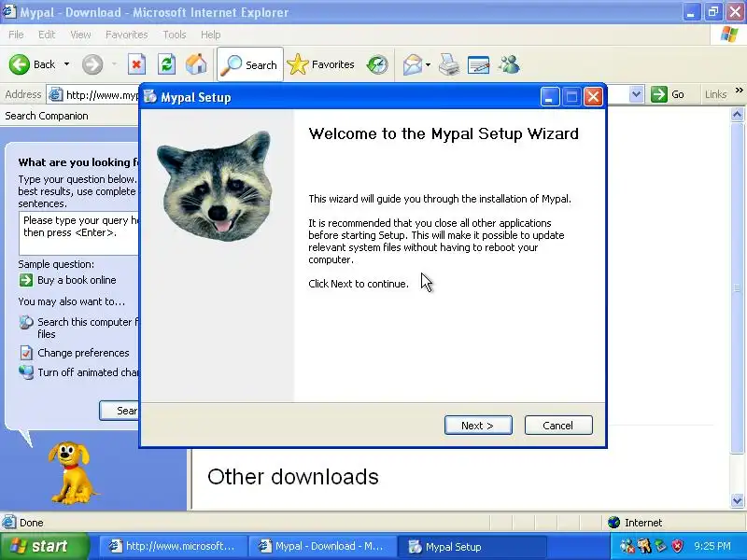Screen dimensions: 747x560
Task: Open the Windows Start button
Action: coord(44,546)
